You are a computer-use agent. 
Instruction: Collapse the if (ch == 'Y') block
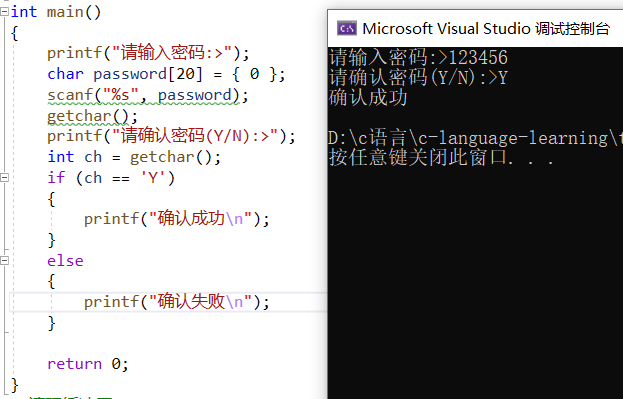pos(4,178)
